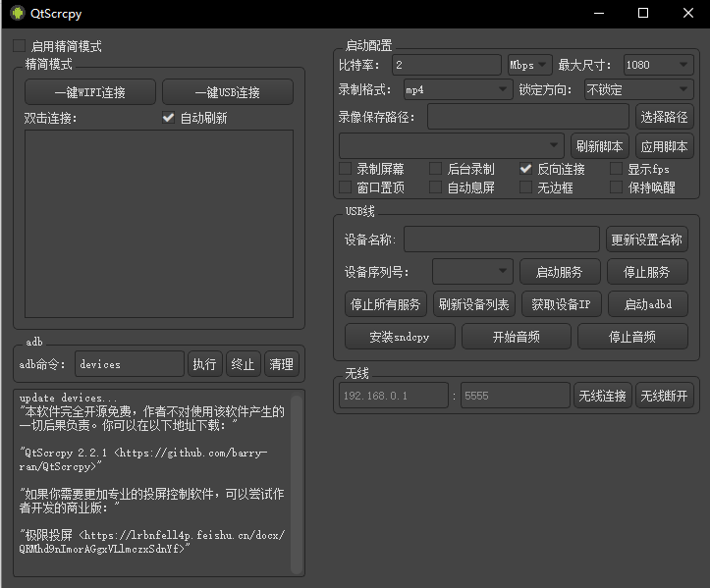Viewport: 710px width, 588px height.
Task: Refresh devices with 刷新设备列表
Action: (x=474, y=303)
